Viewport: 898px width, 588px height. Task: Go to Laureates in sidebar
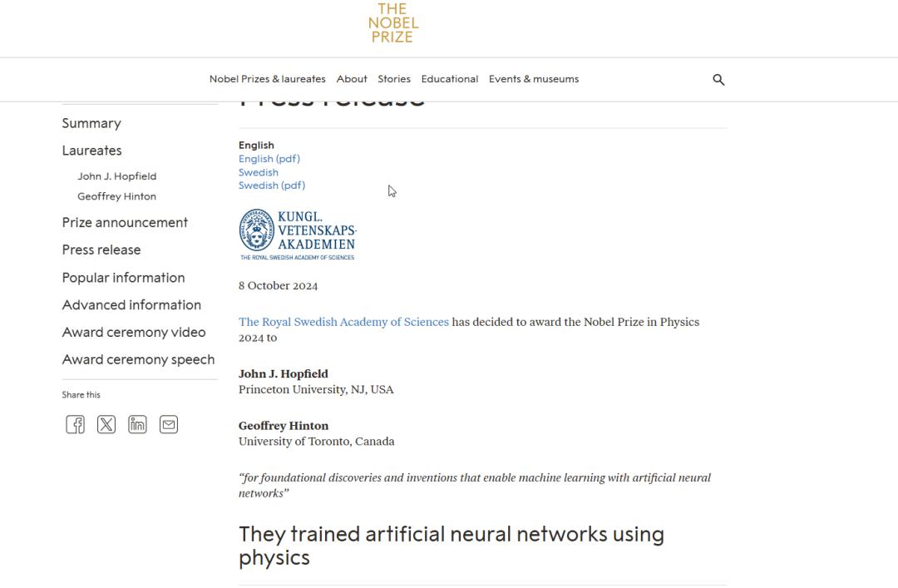[91, 151]
